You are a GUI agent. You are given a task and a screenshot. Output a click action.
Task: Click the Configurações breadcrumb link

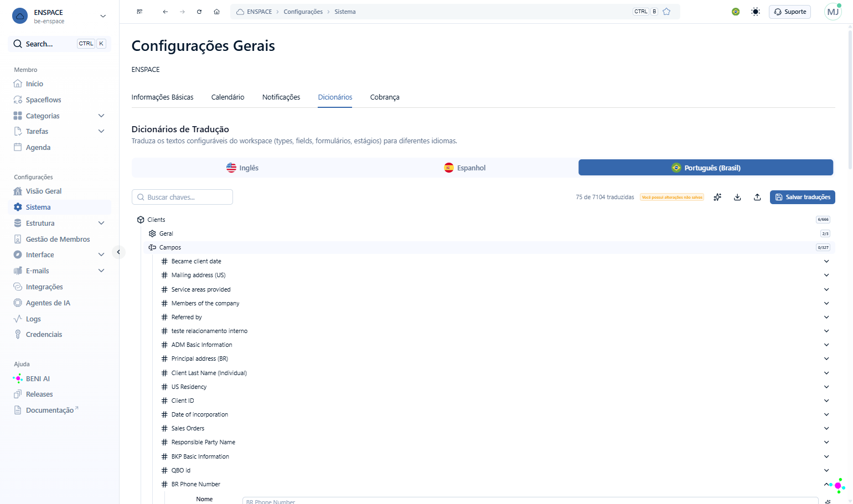tap(303, 12)
